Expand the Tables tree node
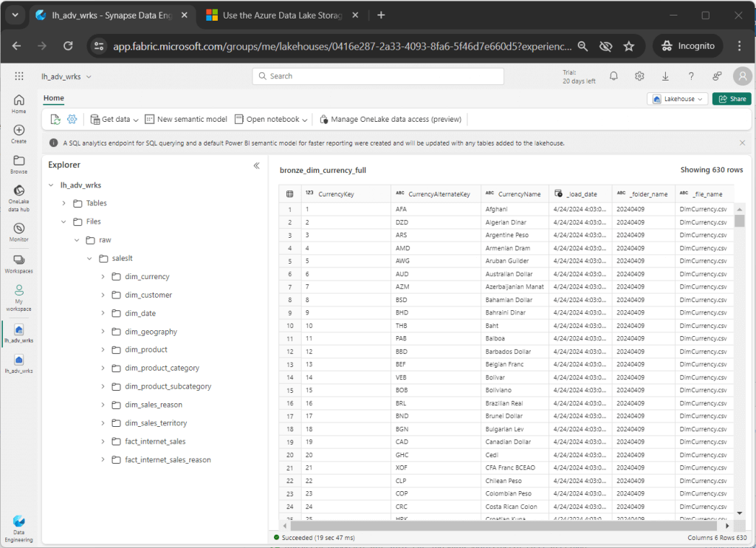Image resolution: width=756 pixels, height=548 pixels. 64,203
